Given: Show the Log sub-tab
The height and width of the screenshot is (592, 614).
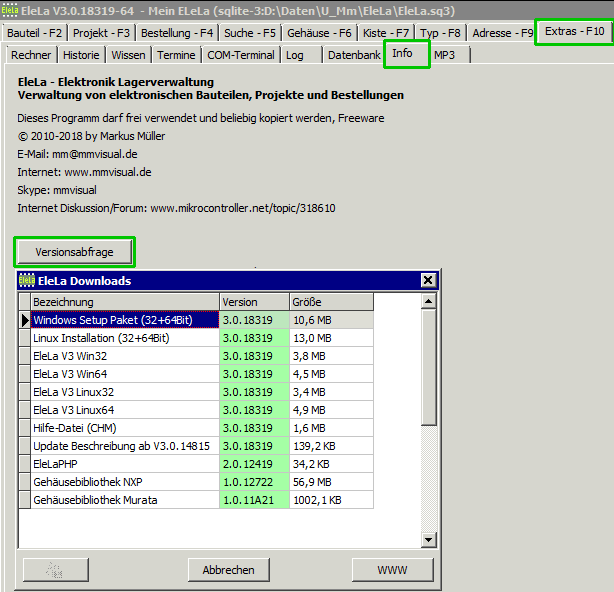Looking at the screenshot, I should point(301,55).
